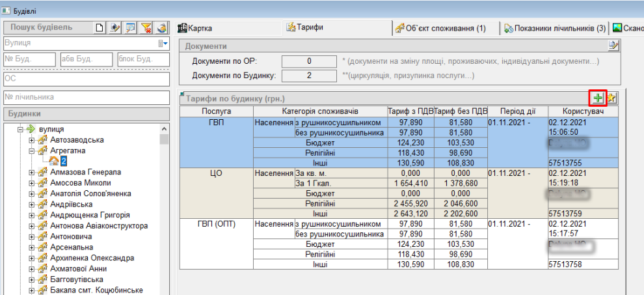Click the blank page icon in search toolbar
The width and height of the screenshot is (644, 295).
click(x=100, y=27)
